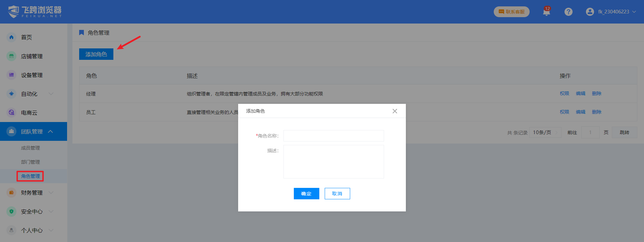Click the home icon in sidebar
644x242 pixels.
click(11, 37)
